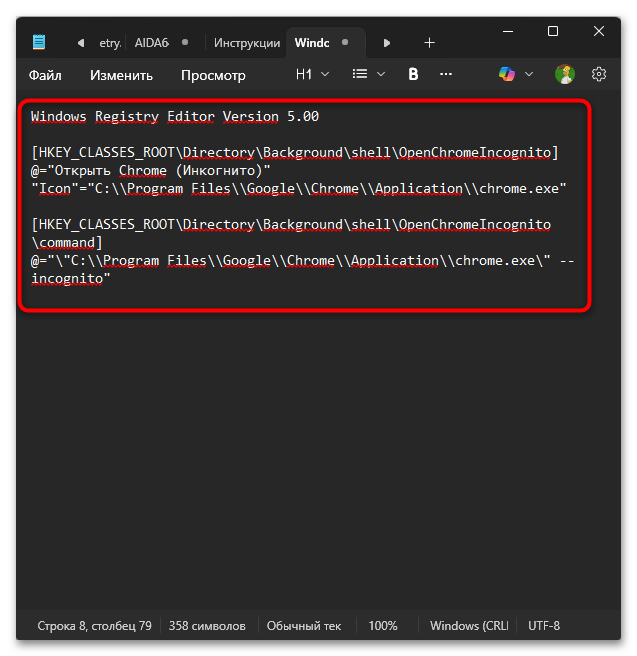Click the Обычный тек format status entry
Screen dimensions: 637x656
[304, 626]
